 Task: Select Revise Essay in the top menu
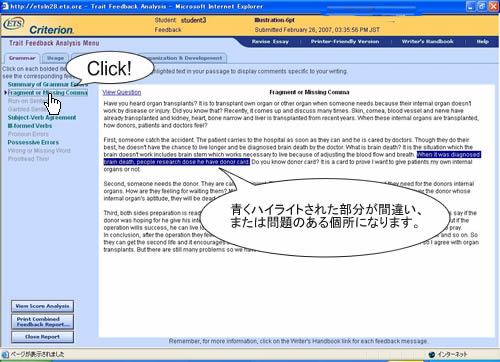(270, 42)
